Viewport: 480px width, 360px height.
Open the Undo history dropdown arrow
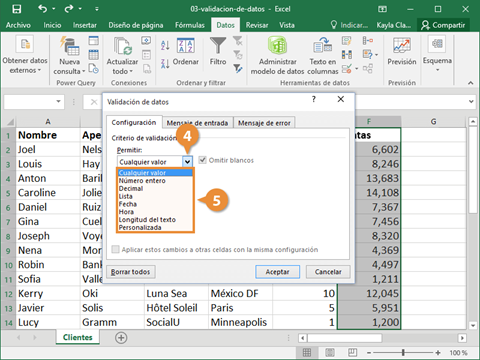click(54, 9)
